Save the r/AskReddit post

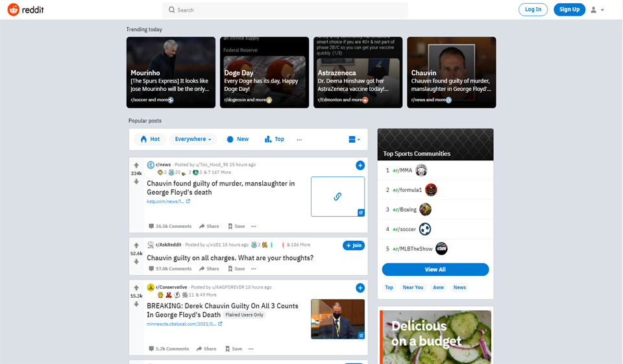[x=236, y=269]
